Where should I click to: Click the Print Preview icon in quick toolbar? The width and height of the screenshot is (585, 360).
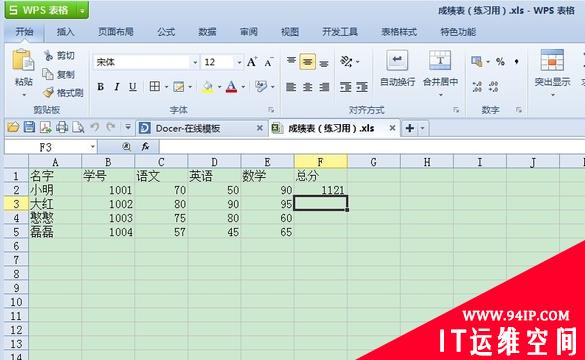pyautogui.click(x=78, y=128)
